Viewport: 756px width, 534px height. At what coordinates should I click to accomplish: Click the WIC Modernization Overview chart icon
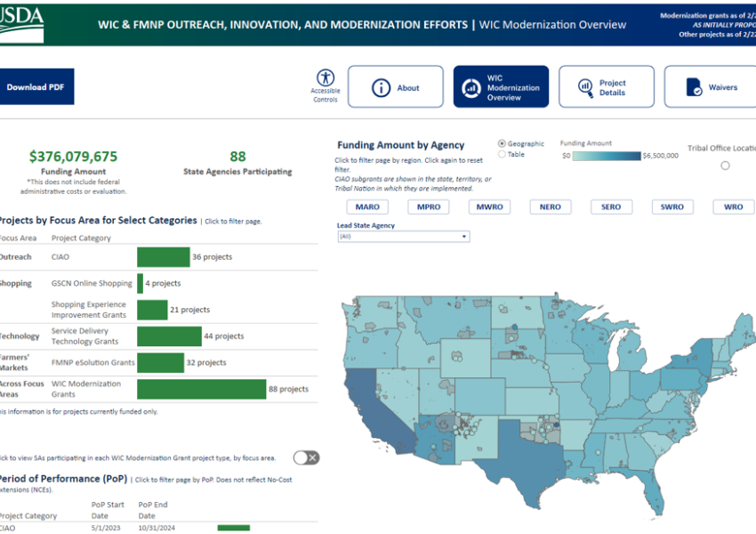pyautogui.click(x=471, y=88)
